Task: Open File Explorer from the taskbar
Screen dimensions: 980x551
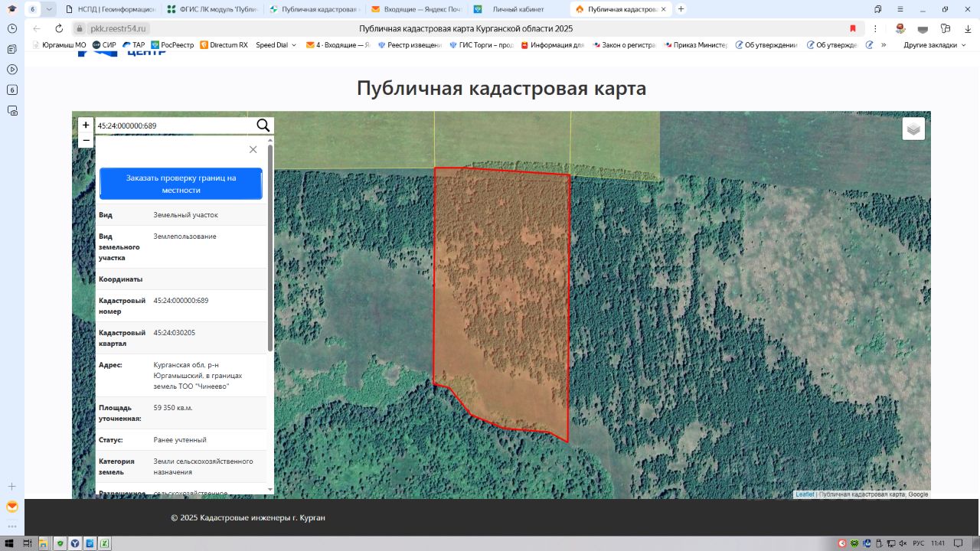Action: coord(44,543)
